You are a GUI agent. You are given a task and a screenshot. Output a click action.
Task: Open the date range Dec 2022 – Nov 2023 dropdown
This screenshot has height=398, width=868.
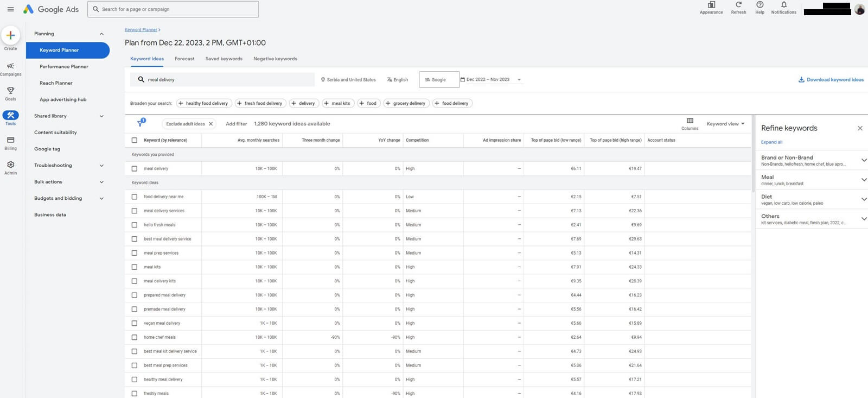[x=491, y=80]
